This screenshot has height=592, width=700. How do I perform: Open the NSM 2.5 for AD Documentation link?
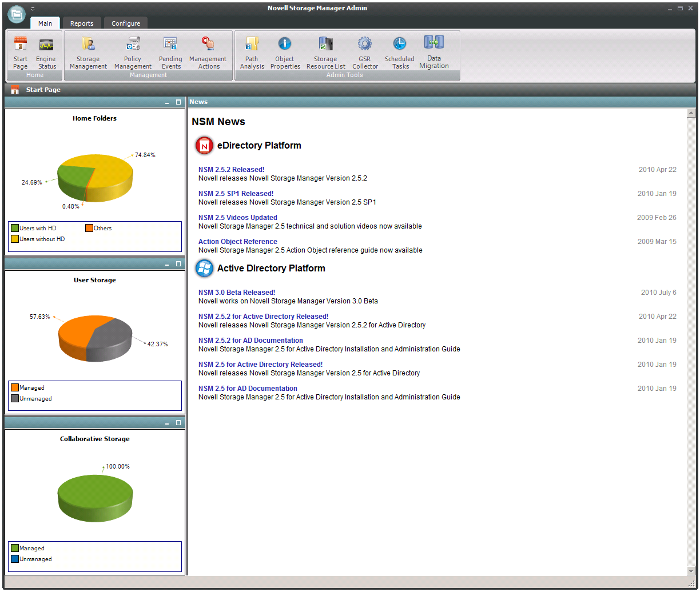coord(248,389)
